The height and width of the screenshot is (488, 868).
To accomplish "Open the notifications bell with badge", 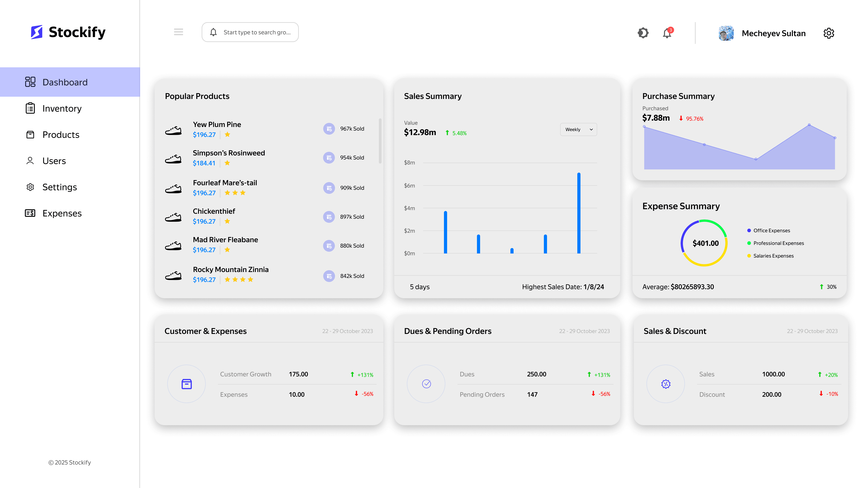I will (x=667, y=33).
